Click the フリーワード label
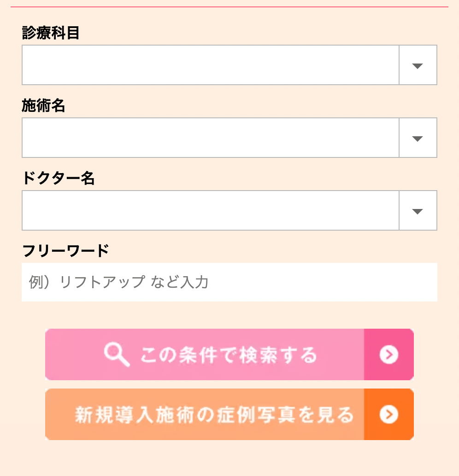 (x=65, y=251)
